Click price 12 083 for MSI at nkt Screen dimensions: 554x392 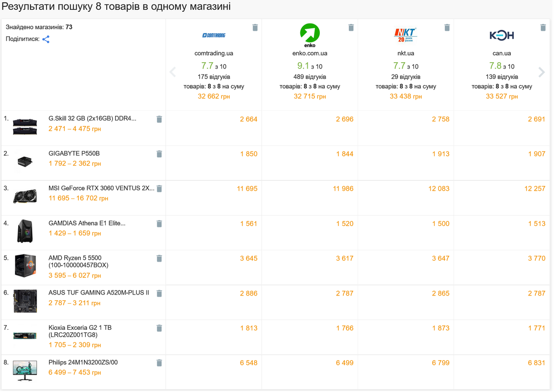point(439,189)
